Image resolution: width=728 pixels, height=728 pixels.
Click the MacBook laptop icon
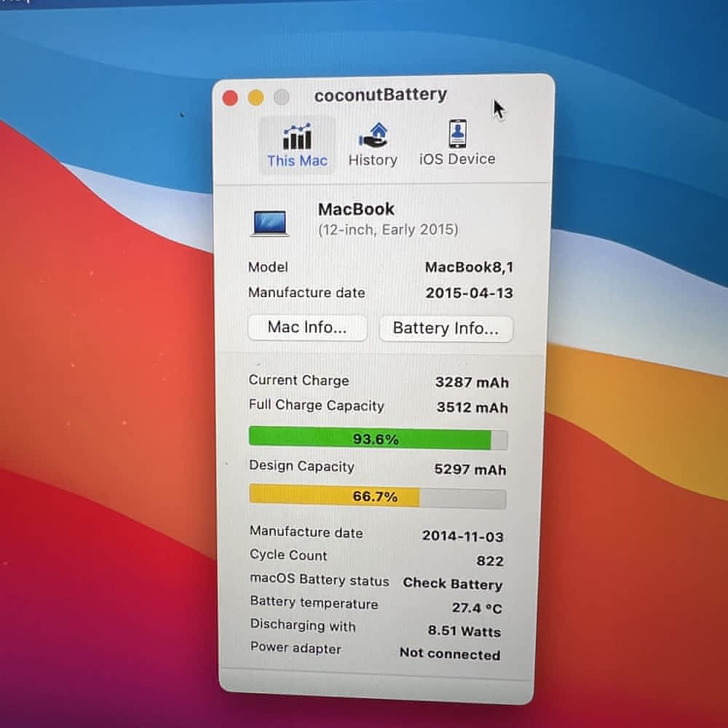click(x=270, y=223)
